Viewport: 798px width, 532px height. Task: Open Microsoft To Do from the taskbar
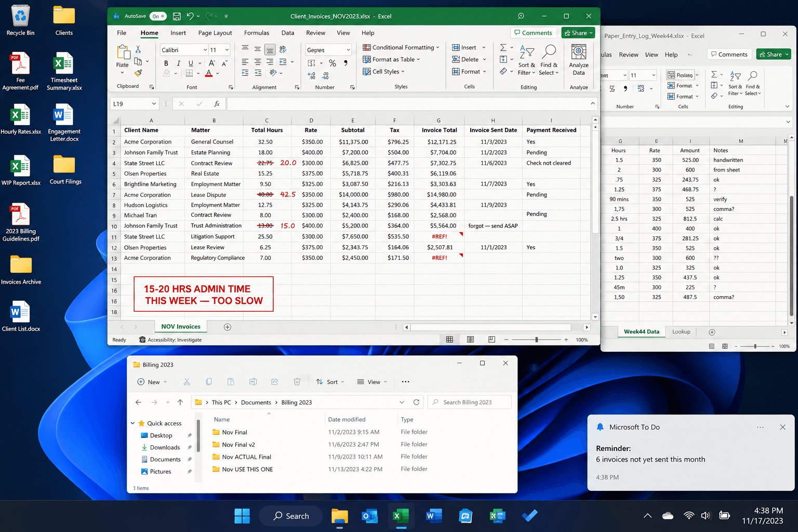point(529,516)
